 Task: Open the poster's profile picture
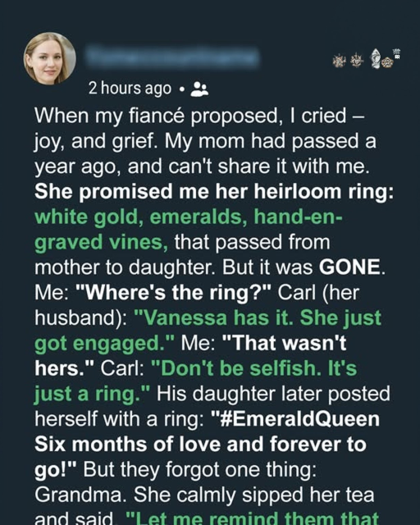click(x=49, y=58)
